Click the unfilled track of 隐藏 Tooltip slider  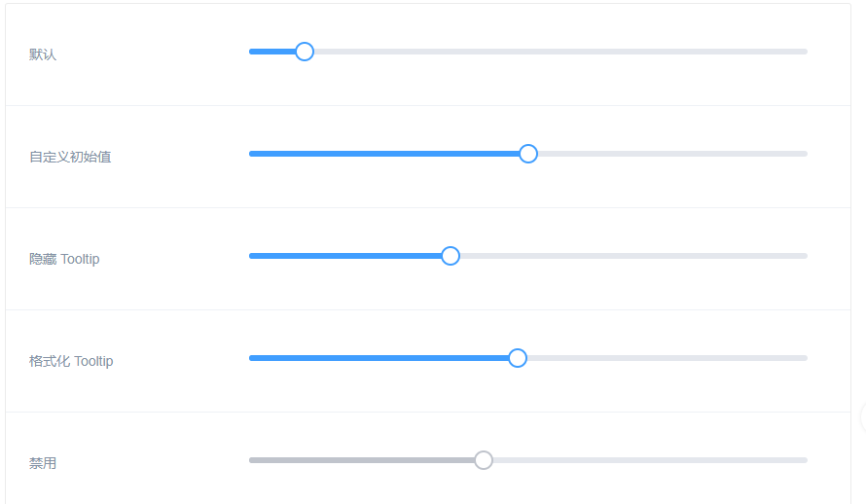click(632, 256)
